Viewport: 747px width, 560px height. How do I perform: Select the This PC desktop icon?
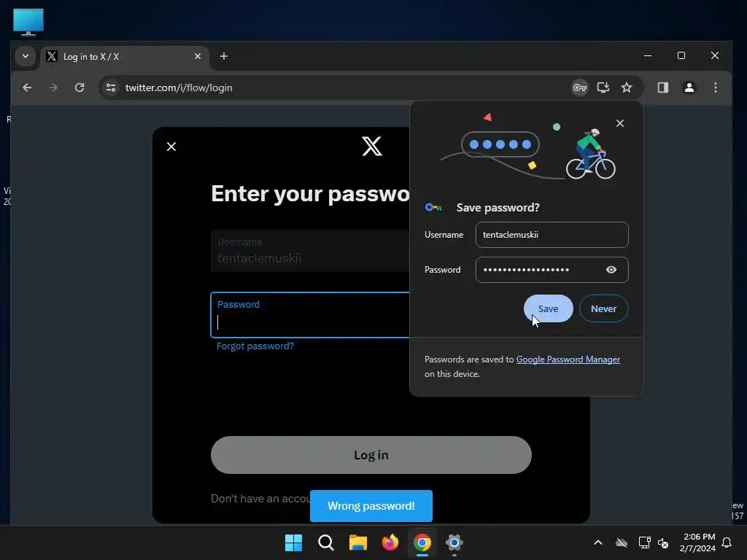pyautogui.click(x=28, y=22)
